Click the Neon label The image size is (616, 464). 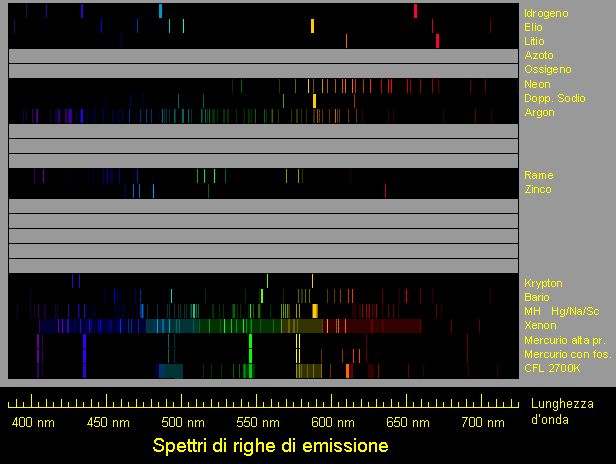tap(537, 84)
